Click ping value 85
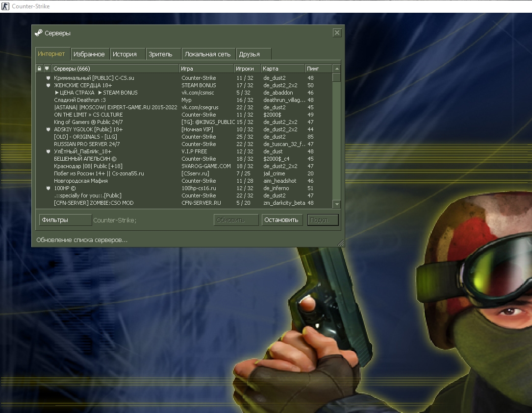 coord(310,137)
